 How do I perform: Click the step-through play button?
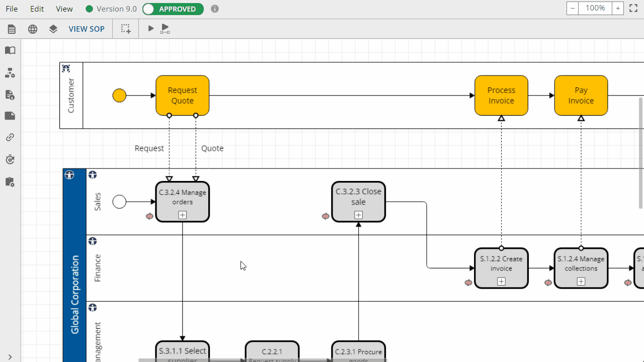tap(165, 29)
